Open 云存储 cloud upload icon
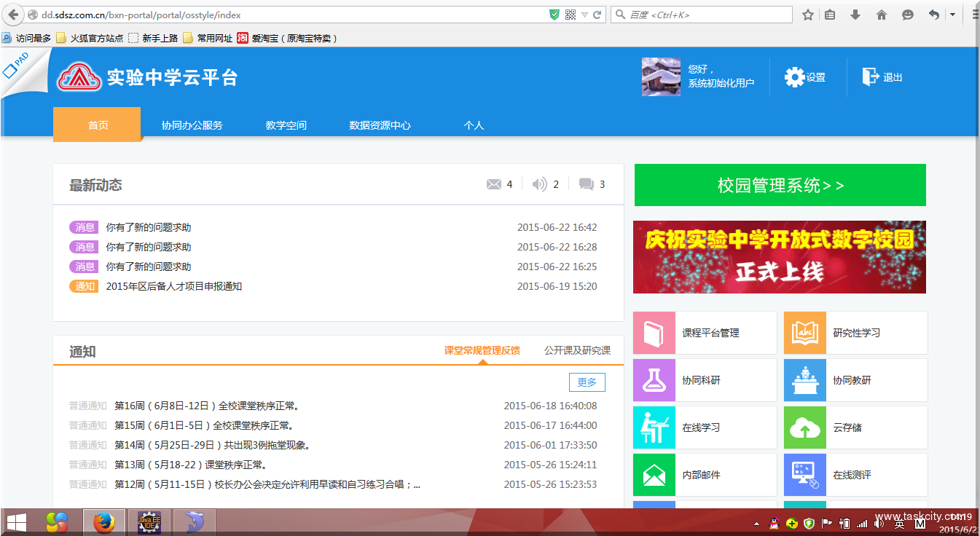 pyautogui.click(x=804, y=427)
